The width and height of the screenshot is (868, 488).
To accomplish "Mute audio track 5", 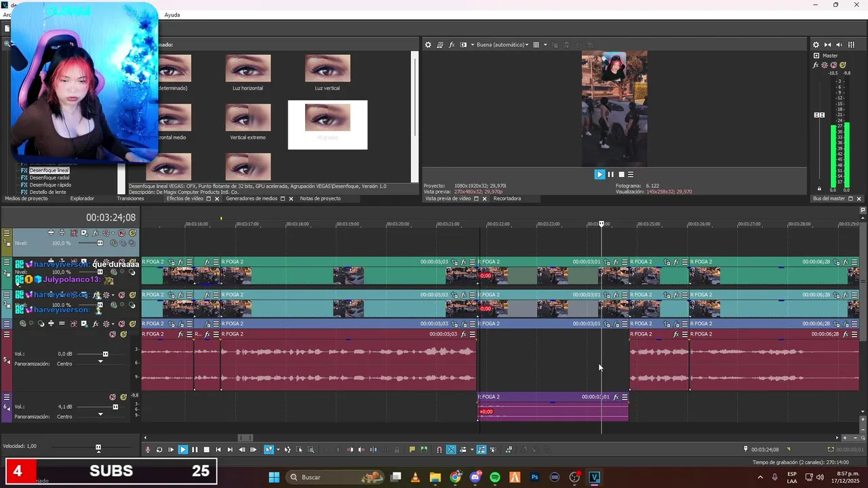I will (113, 334).
